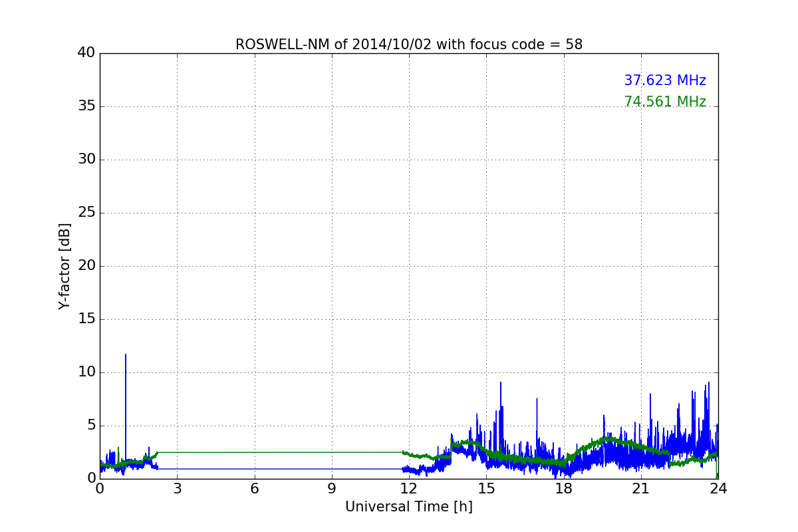798x532 pixels.
Task: Click x-axis tick label 18
Action: click(x=564, y=489)
